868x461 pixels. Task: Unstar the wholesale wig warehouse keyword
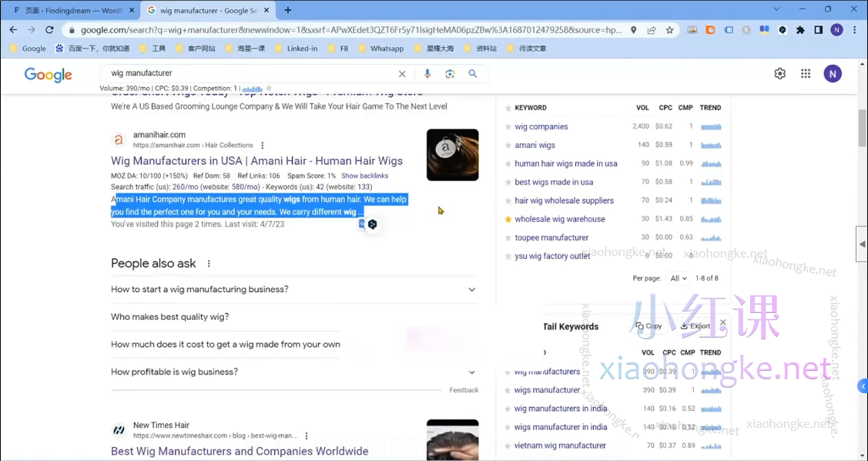tap(508, 219)
